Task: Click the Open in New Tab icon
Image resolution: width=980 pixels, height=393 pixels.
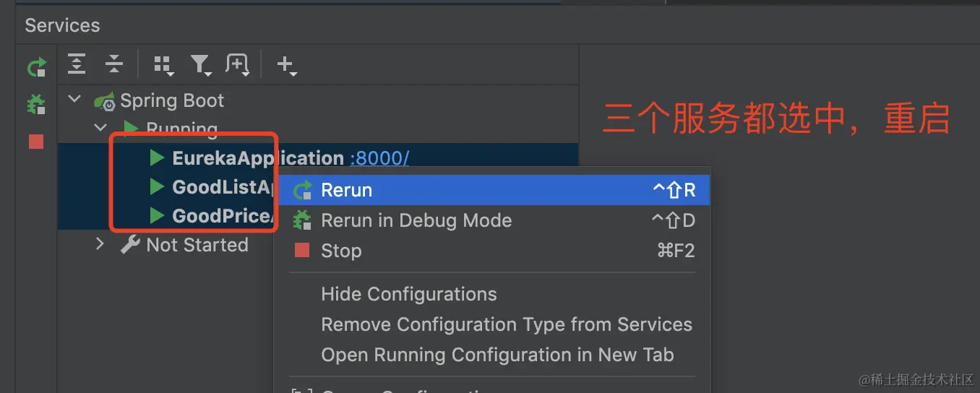Action: click(237, 64)
